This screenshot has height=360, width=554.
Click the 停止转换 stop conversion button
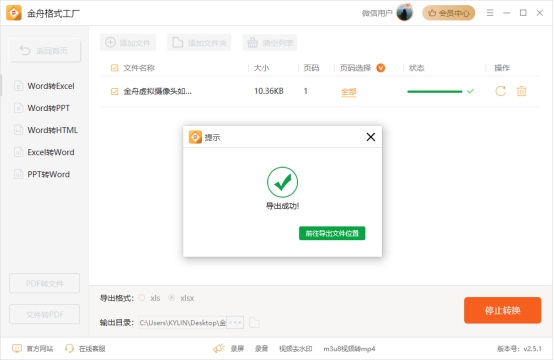click(x=502, y=310)
